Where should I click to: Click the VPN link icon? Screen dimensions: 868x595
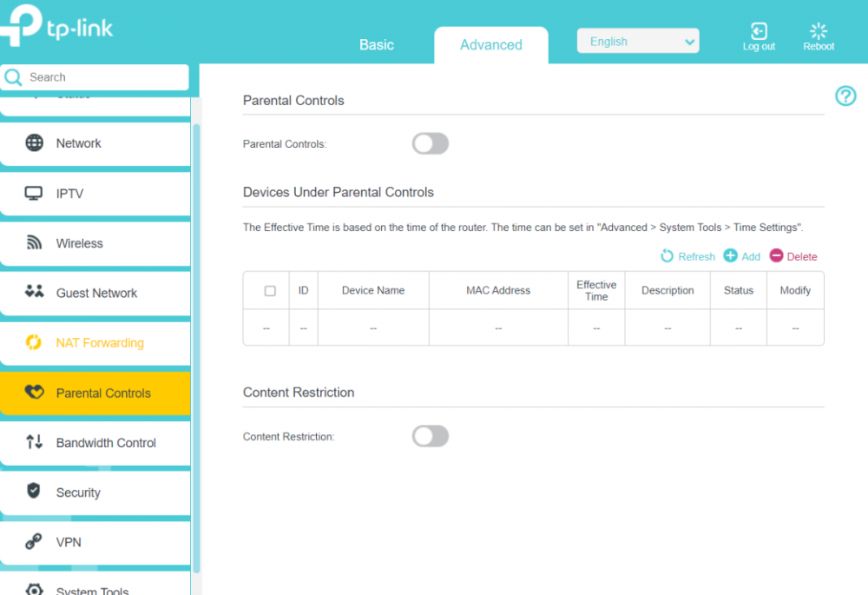(34, 542)
